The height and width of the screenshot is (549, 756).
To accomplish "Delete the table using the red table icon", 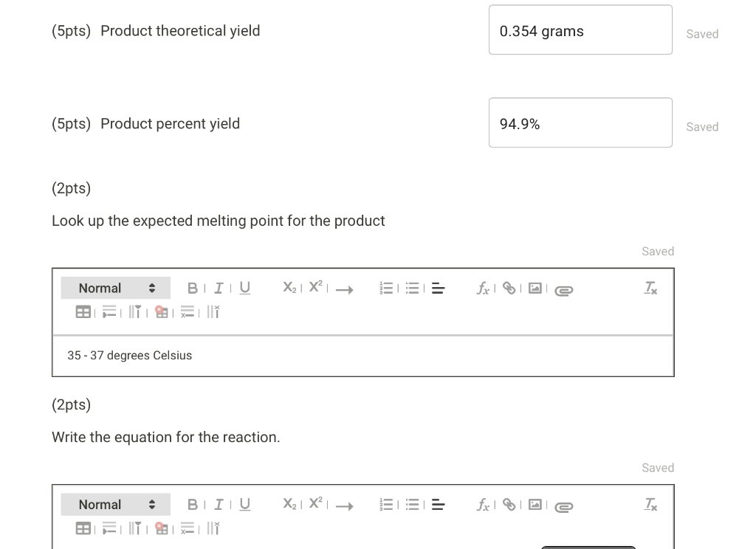I will coord(162,312).
